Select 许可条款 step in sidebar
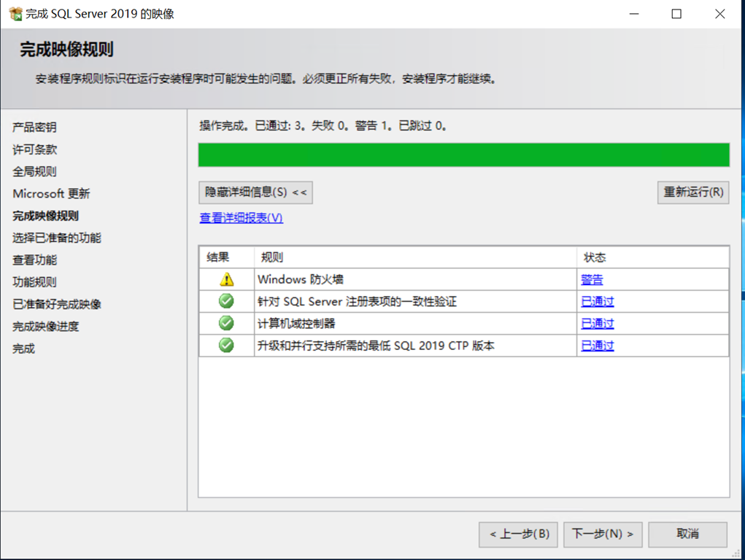The width and height of the screenshot is (745, 560). point(34,149)
